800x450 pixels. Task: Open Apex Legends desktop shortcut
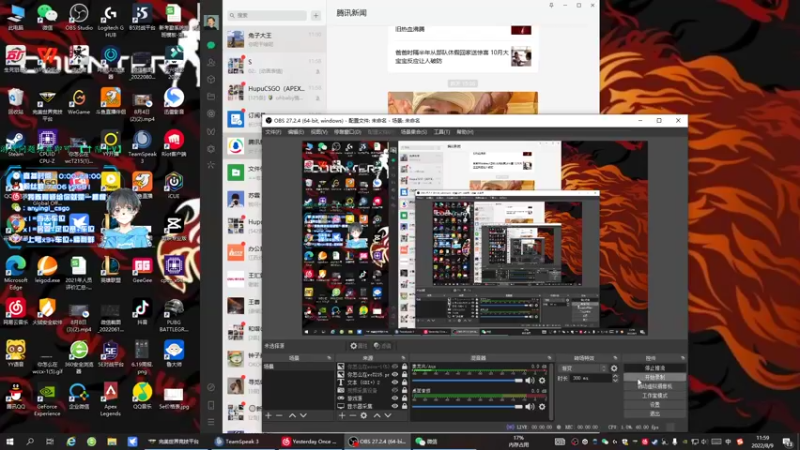point(110,399)
